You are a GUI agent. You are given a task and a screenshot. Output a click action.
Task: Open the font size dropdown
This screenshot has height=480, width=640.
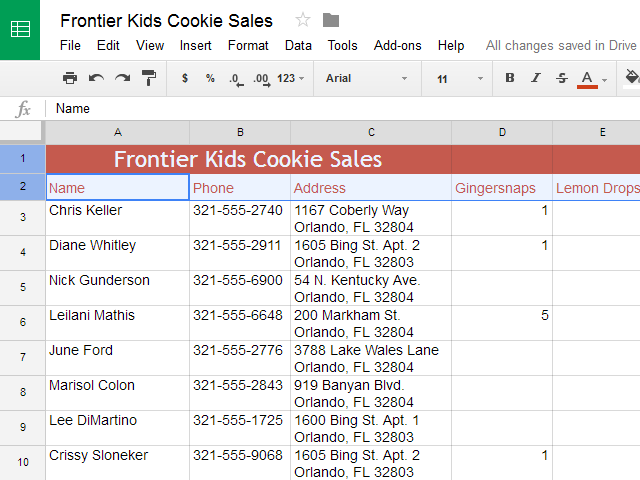click(x=459, y=78)
